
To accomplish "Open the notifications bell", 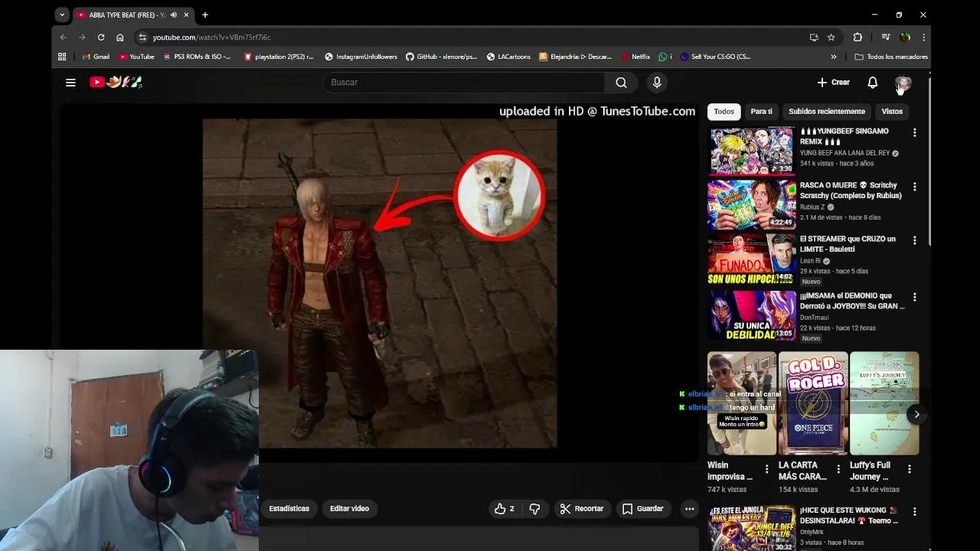I will coord(872,83).
